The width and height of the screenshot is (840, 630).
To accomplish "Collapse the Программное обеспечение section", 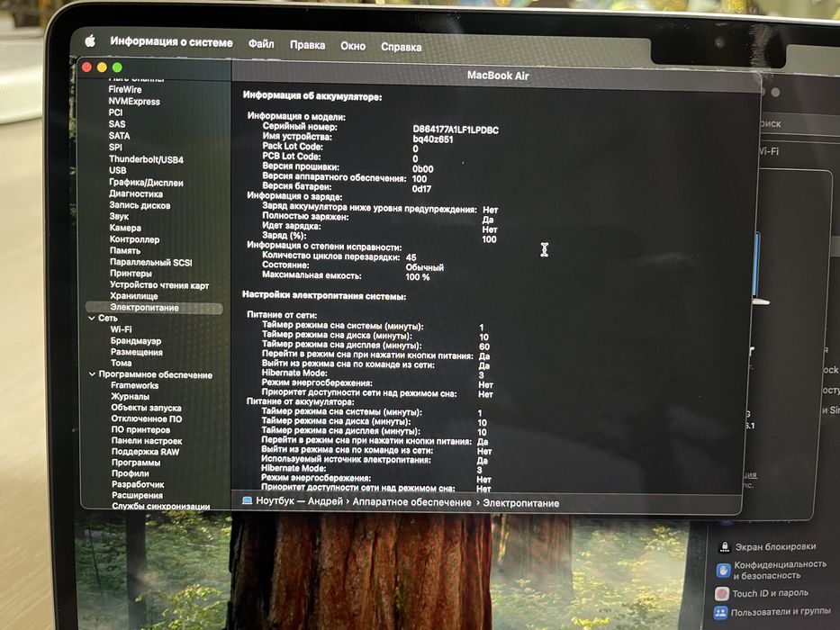I will click(x=92, y=374).
